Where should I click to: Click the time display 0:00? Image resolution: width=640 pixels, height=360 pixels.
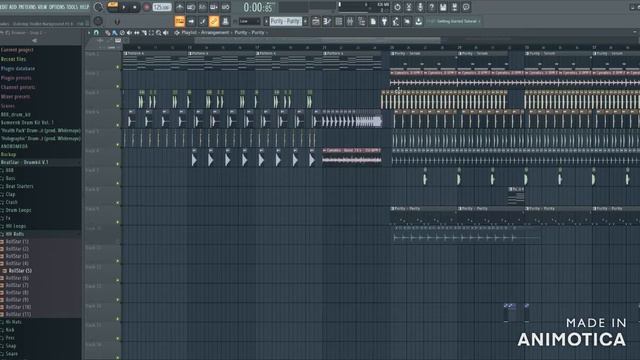(258, 7)
